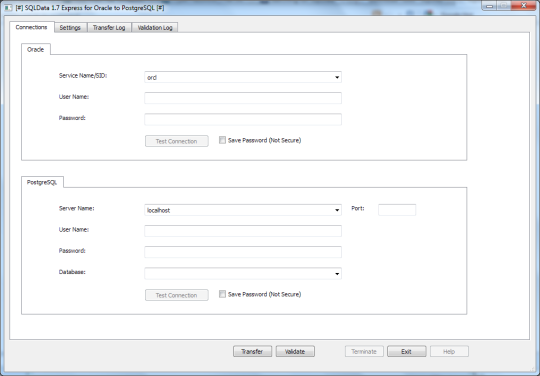
Task: Start the Transfer
Action: point(252,352)
